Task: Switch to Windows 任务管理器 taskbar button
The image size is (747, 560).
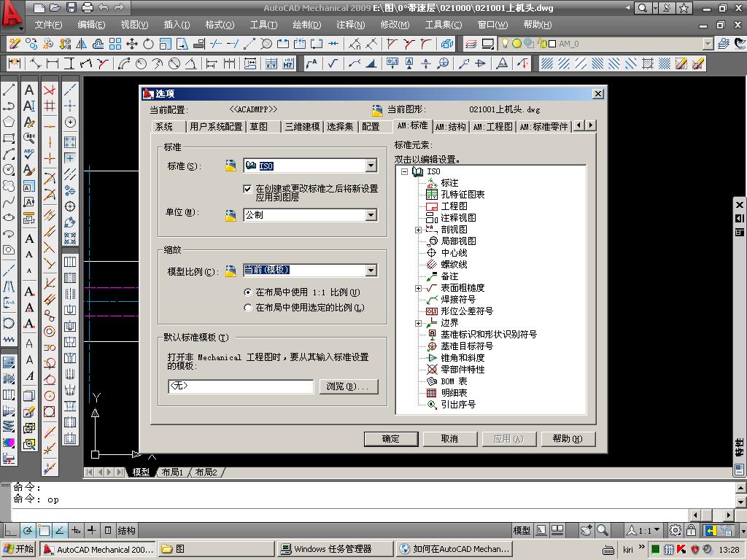Action: coord(335,549)
